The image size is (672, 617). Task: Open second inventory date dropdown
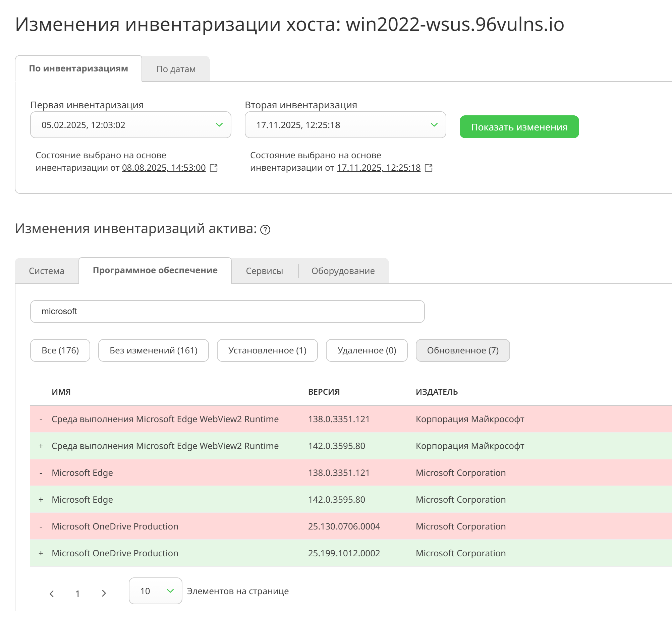345,125
